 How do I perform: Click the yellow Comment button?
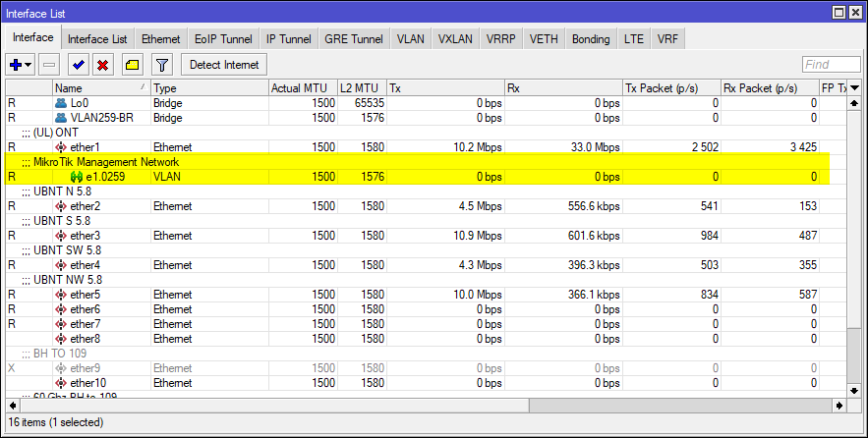click(132, 65)
